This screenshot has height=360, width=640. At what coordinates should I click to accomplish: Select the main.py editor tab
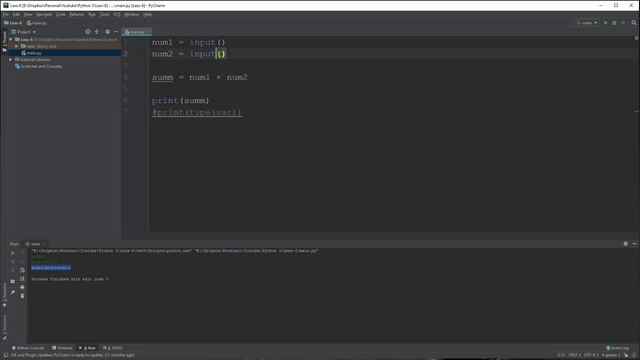point(137,32)
